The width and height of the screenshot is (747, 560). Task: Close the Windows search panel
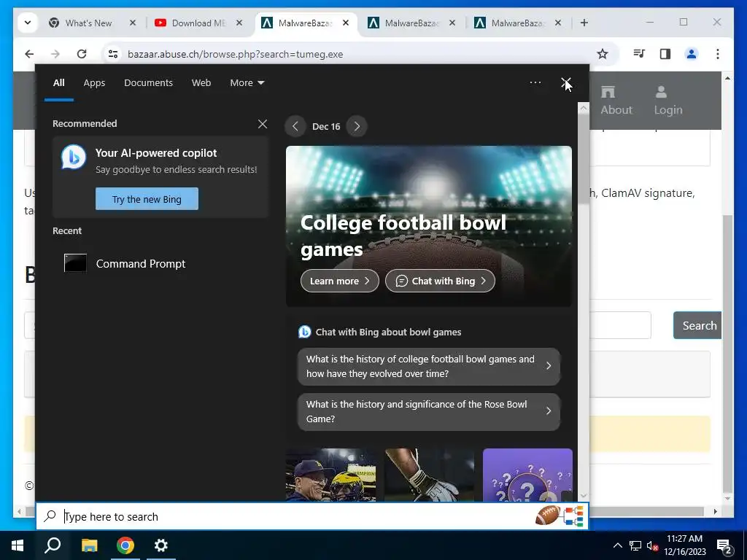pos(566,82)
